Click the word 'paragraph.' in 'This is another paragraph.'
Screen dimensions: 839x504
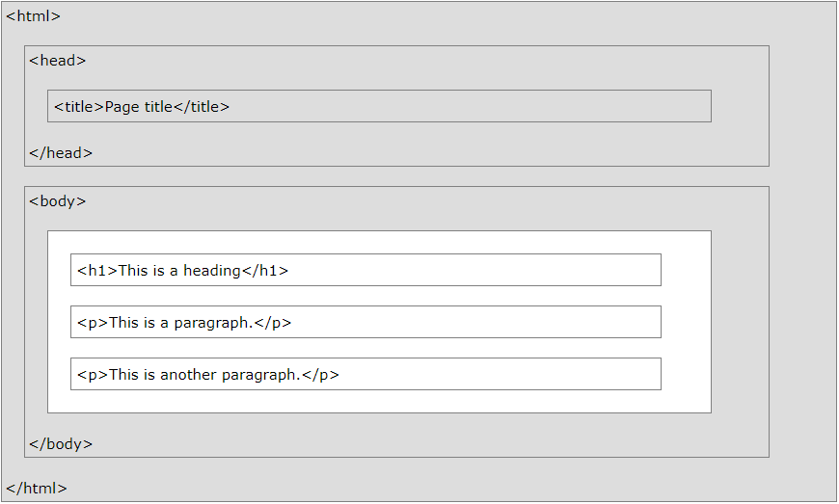(x=261, y=375)
